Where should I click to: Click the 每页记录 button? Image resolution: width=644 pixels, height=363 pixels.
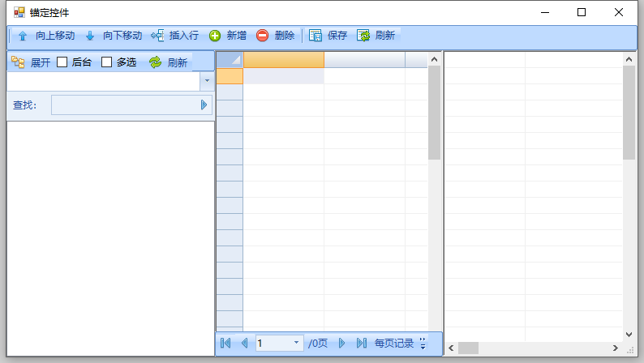point(394,343)
